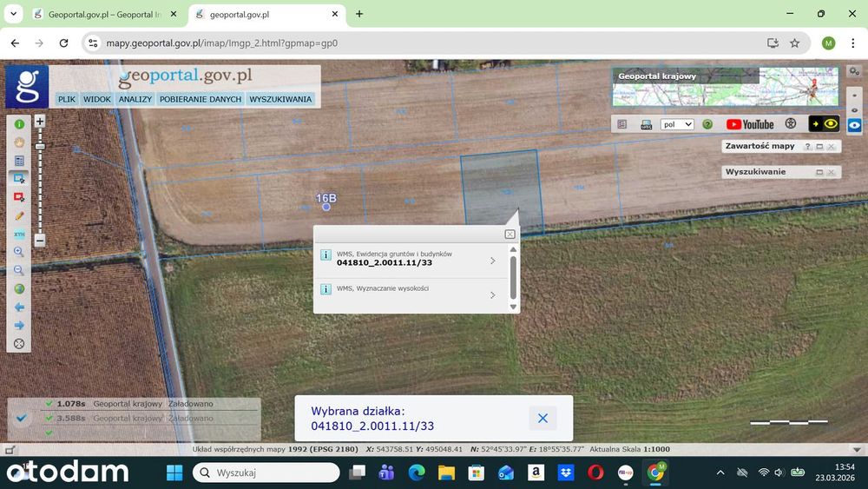Close the parcel info popup
The height and width of the screenshot is (489, 868).
(510, 235)
